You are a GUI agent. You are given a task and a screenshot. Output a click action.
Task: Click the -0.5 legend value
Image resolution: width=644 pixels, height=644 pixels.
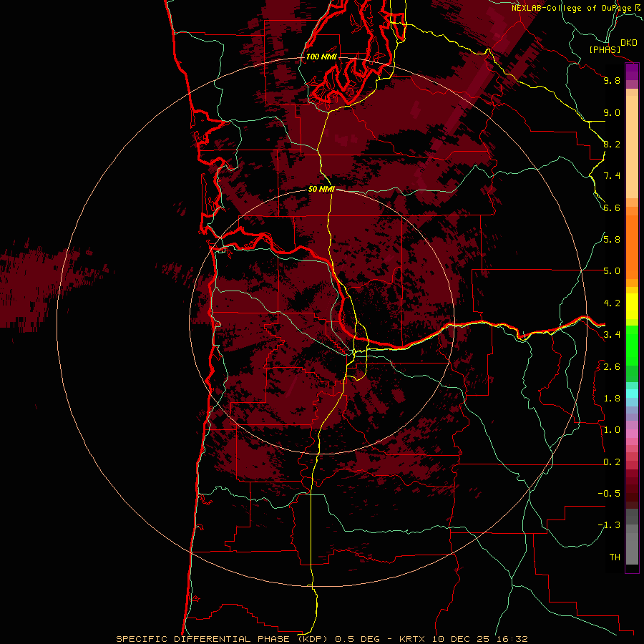pos(609,494)
